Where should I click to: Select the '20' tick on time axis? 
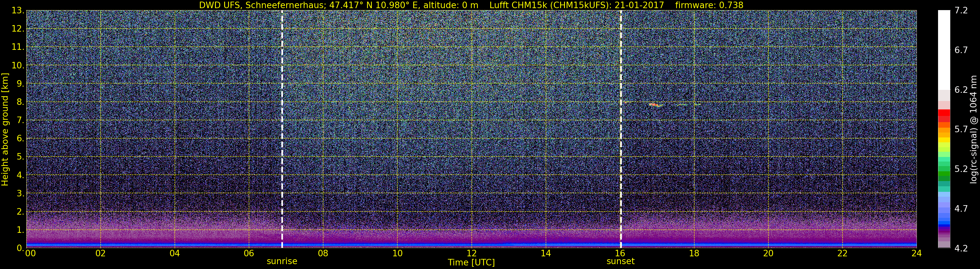point(768,253)
